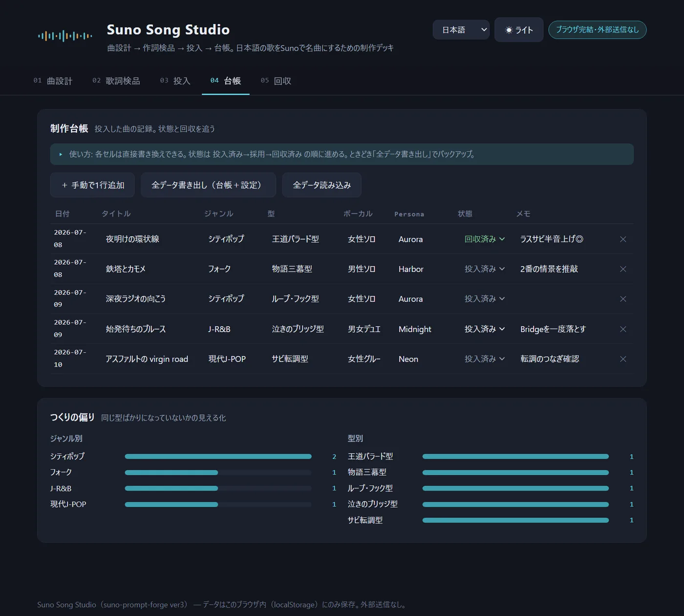Edit the vocal cell 女性グルー
Image resolution: width=684 pixels, height=616 pixels.
[x=365, y=359]
